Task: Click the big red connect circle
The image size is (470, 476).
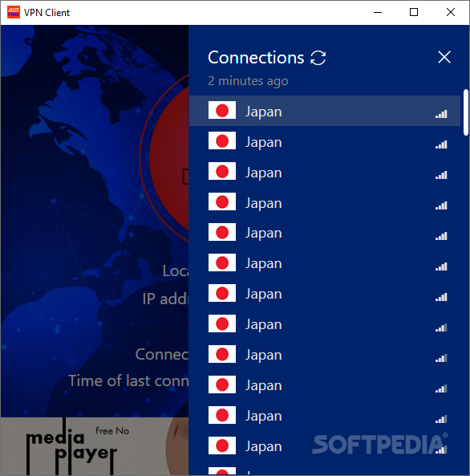Action: [x=168, y=158]
